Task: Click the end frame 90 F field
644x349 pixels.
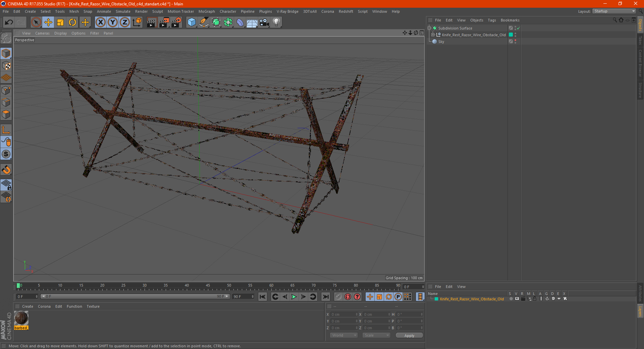Action: (244, 297)
